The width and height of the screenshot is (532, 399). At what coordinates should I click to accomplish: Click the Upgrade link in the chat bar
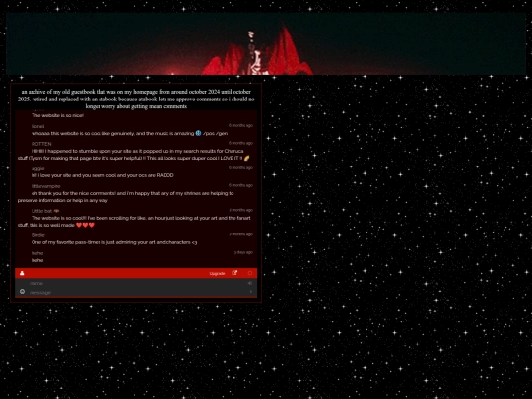pos(217,274)
